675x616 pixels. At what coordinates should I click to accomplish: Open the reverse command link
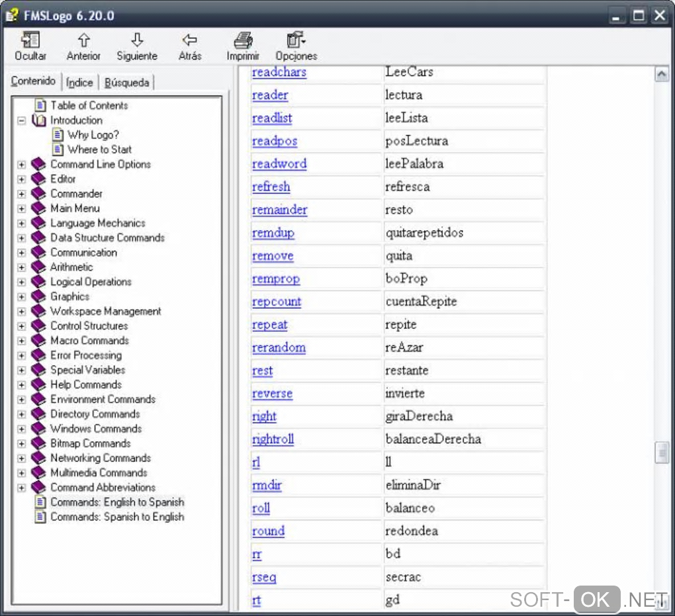tap(272, 394)
